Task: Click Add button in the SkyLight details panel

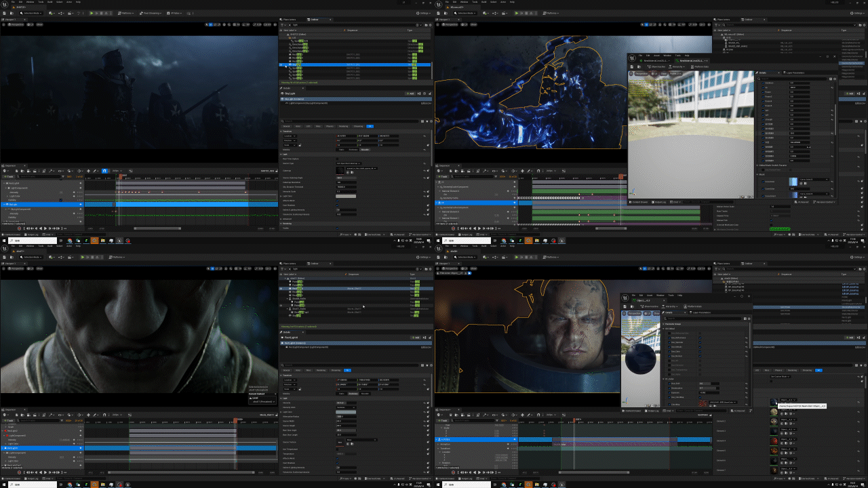Action: point(410,94)
